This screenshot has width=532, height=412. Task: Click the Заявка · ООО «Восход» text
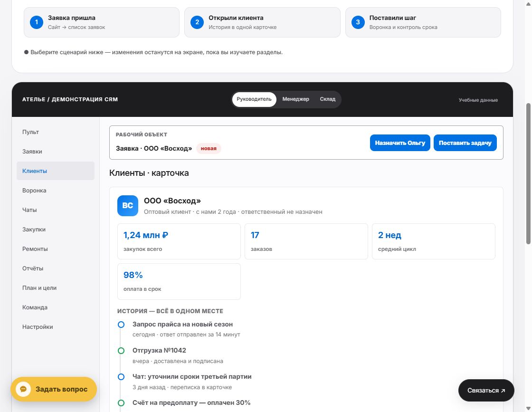pos(154,149)
